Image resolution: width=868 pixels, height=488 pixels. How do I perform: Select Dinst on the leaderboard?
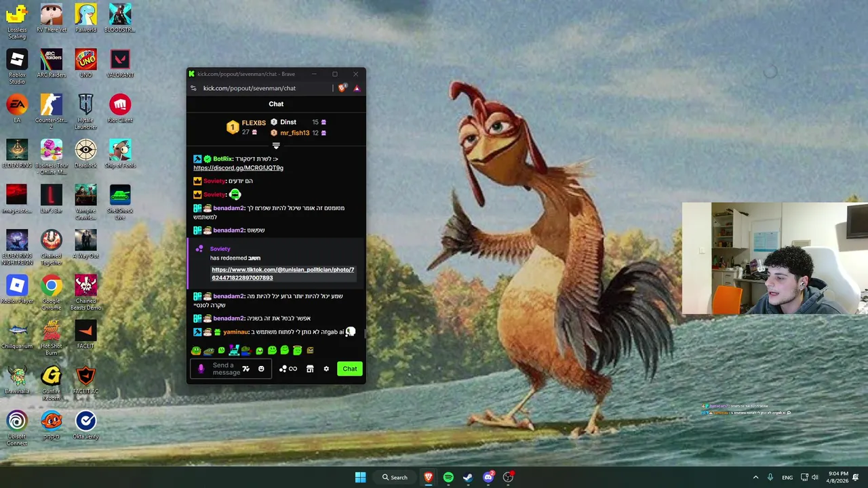click(x=288, y=122)
